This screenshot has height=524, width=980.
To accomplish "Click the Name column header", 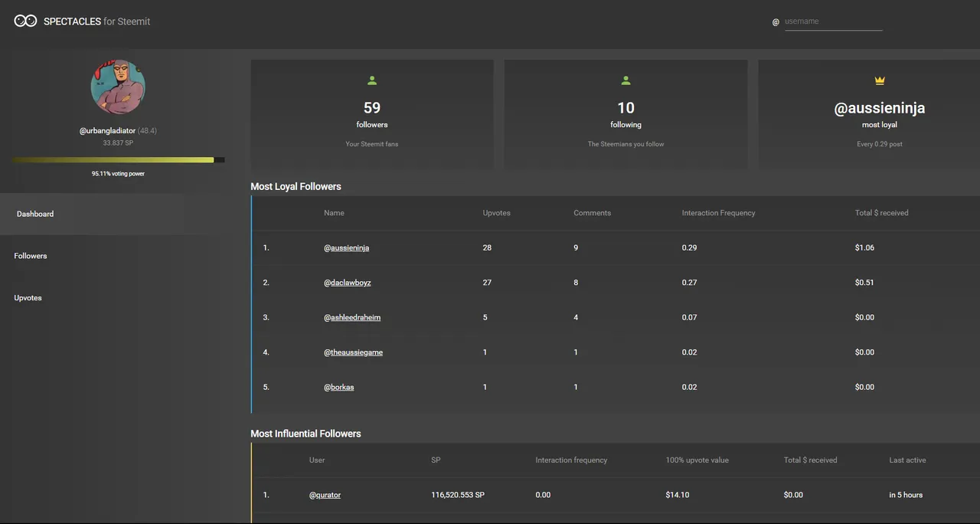I will pos(334,213).
